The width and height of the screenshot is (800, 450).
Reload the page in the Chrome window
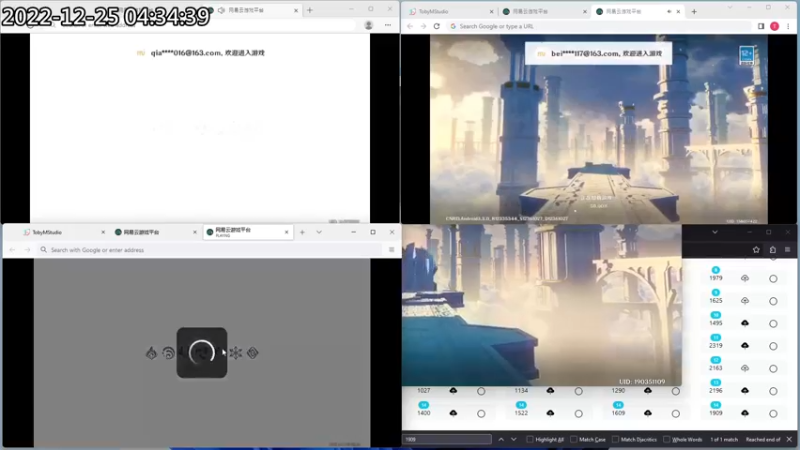pyautogui.click(x=437, y=26)
